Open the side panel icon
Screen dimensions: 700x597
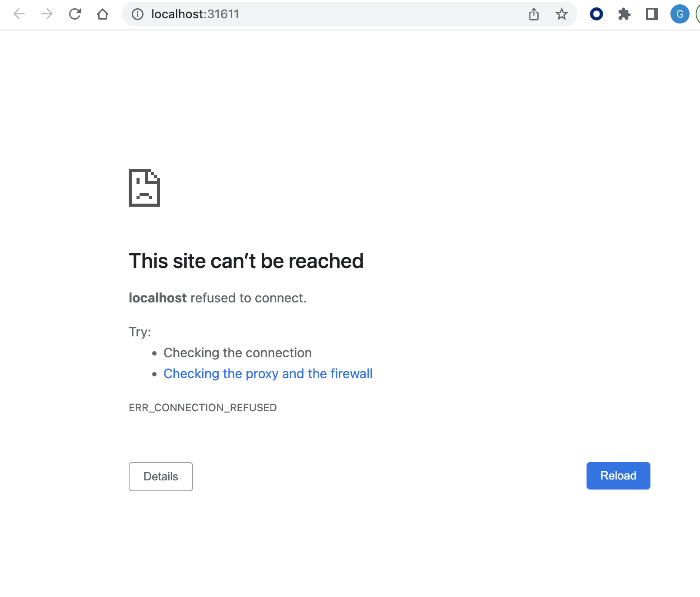652,14
